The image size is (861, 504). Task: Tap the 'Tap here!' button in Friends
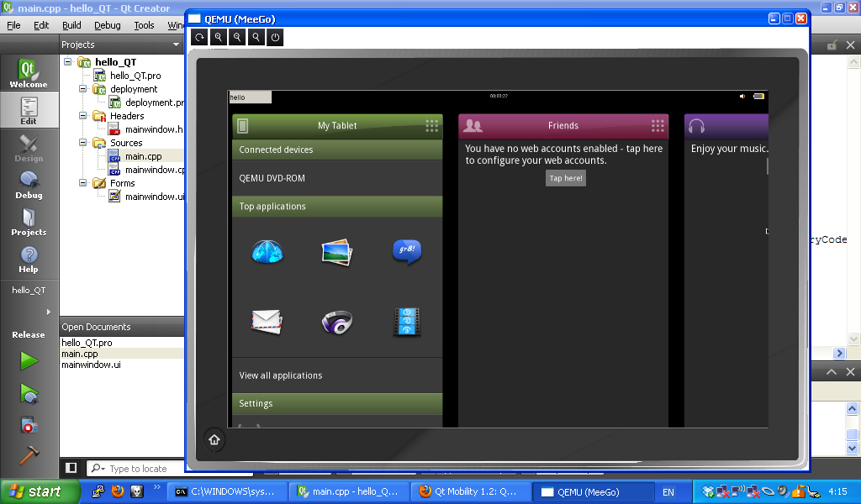point(566,178)
